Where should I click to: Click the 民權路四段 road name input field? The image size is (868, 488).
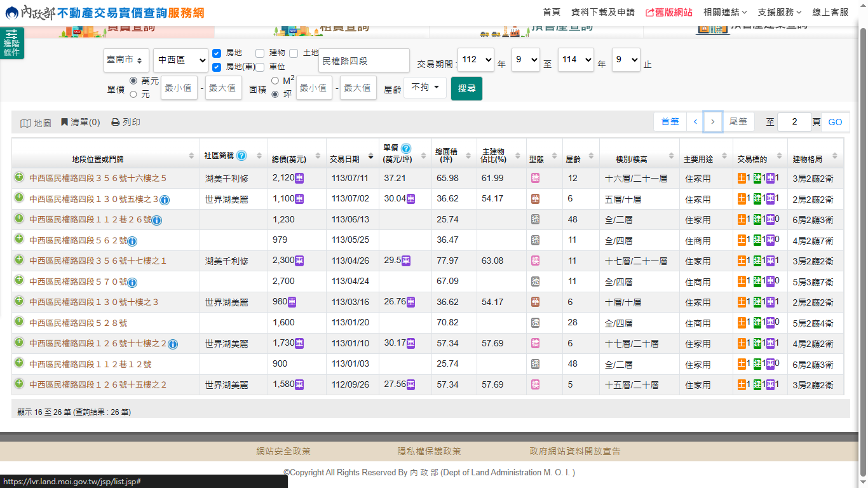click(363, 61)
